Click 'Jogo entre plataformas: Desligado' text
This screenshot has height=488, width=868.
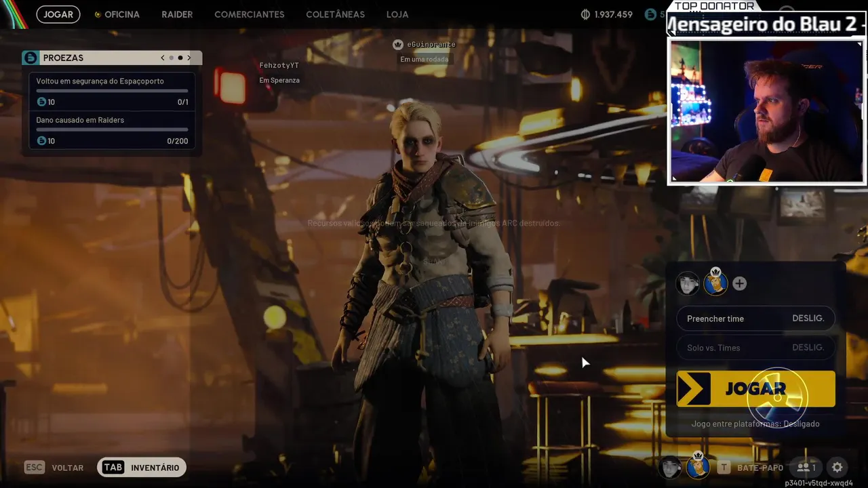click(755, 424)
